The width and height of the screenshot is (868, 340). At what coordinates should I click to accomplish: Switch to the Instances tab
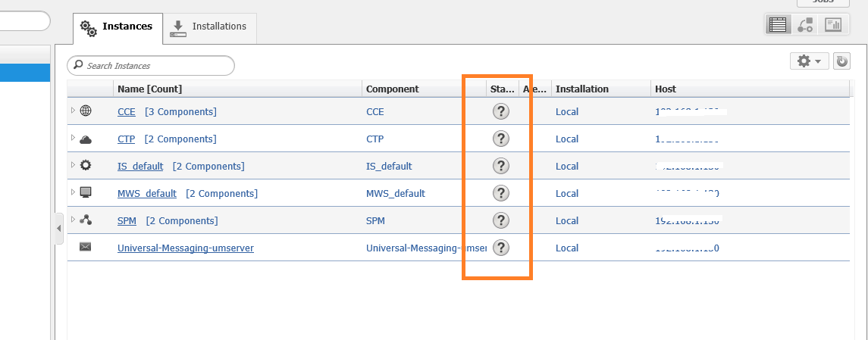click(118, 28)
